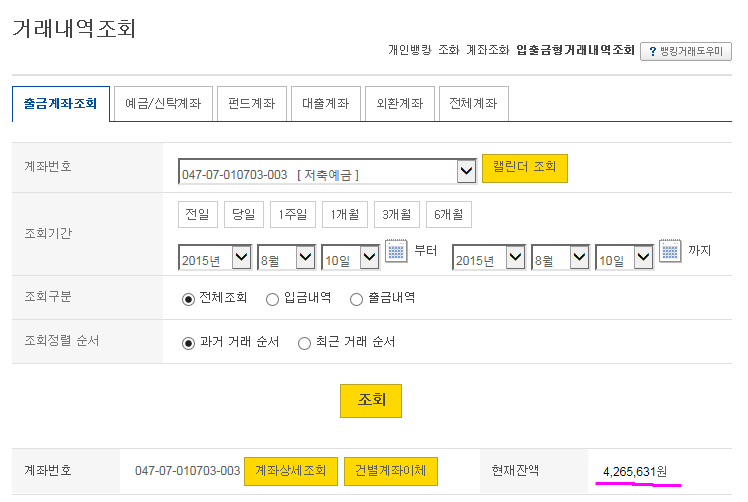Select 최근 거래 순서 sort order
This screenshot has width=748, height=502.
pyautogui.click(x=305, y=342)
